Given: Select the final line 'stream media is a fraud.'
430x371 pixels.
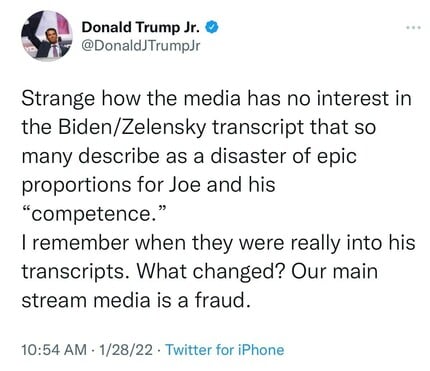Looking at the screenshot, I should pos(135,300).
